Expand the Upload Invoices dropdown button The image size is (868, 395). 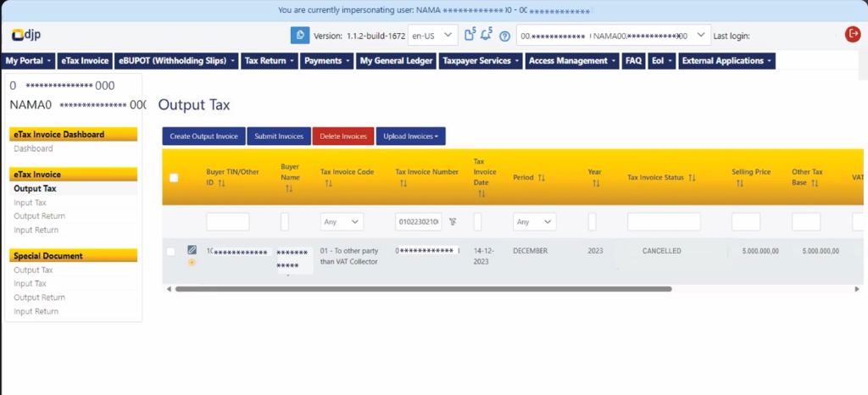pos(410,136)
